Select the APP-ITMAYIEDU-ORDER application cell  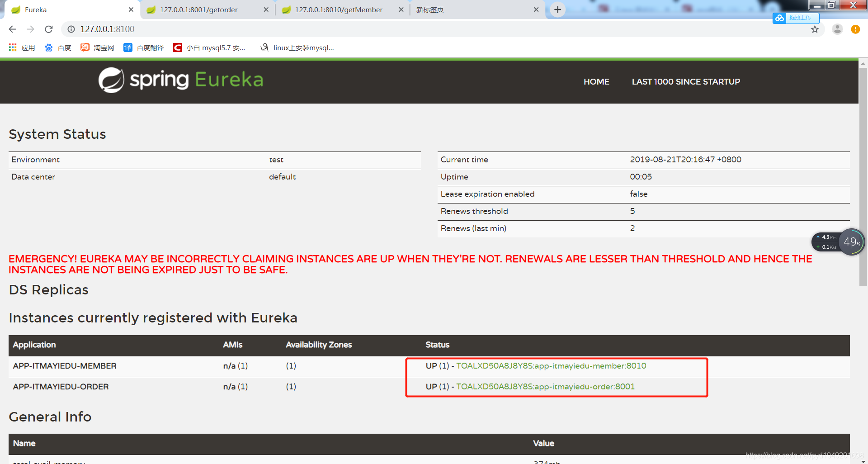pos(61,387)
